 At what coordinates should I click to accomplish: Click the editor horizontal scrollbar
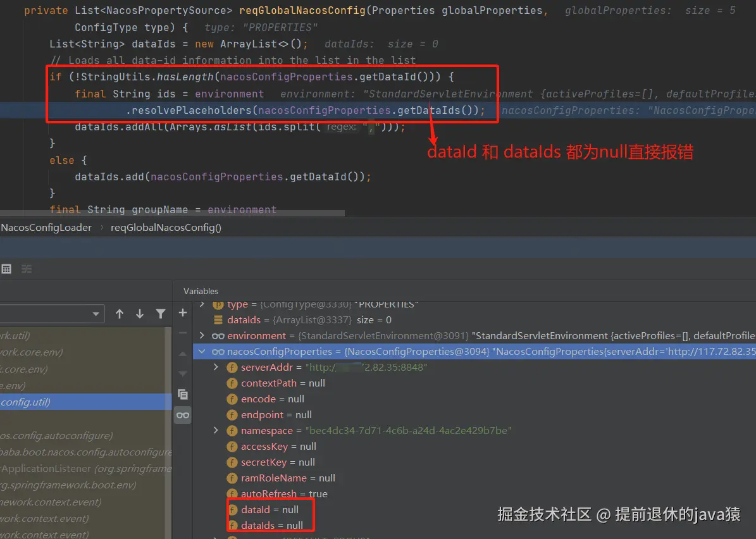(172, 213)
